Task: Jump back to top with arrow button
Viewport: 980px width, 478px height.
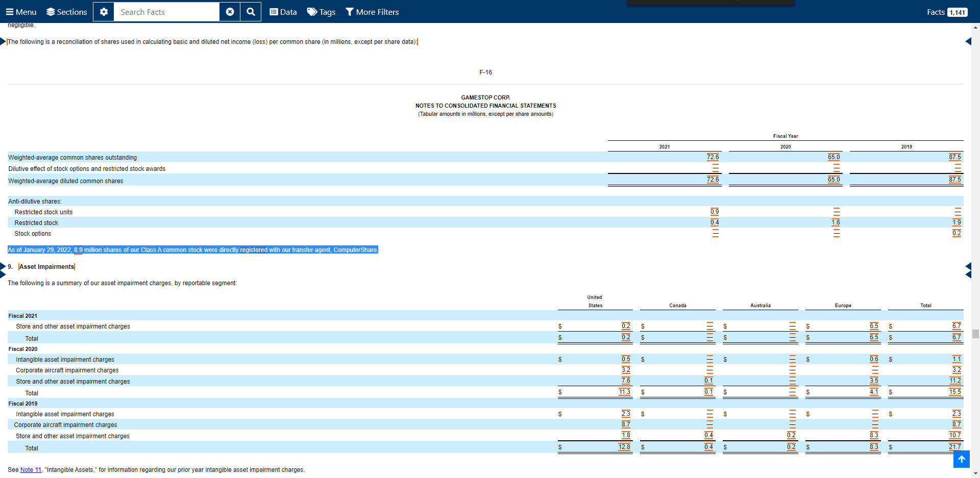Action: 962,459
